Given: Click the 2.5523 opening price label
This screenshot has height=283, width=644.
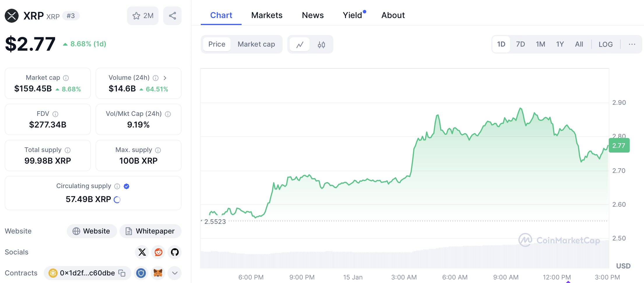Looking at the screenshot, I should pos(215,222).
